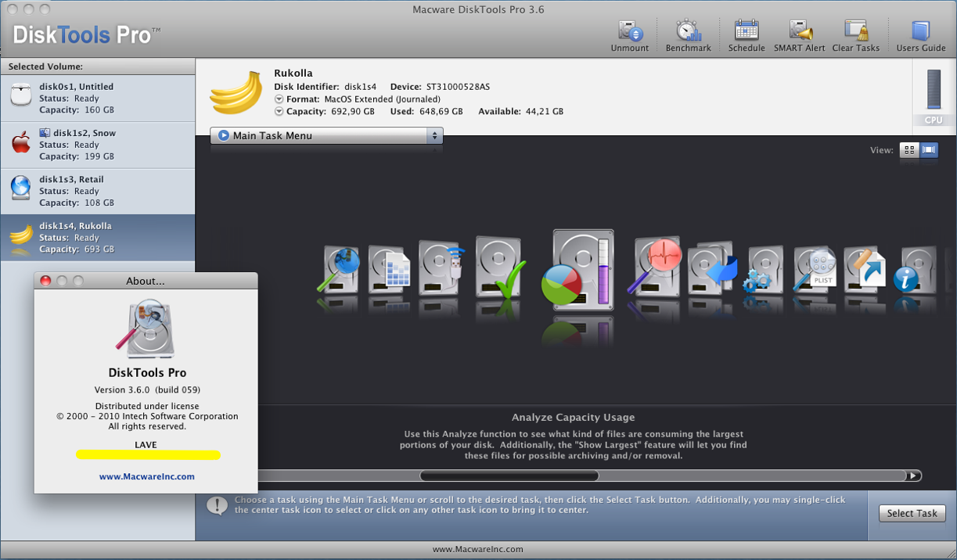Image resolution: width=957 pixels, height=560 pixels.
Task: Click the DiskTools Pro logo
Action: point(87,34)
